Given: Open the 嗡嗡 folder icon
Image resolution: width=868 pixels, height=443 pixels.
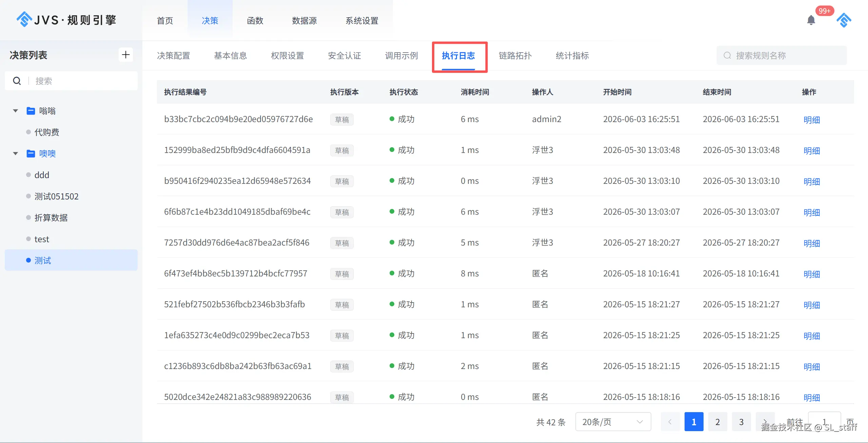Looking at the screenshot, I should [x=31, y=111].
